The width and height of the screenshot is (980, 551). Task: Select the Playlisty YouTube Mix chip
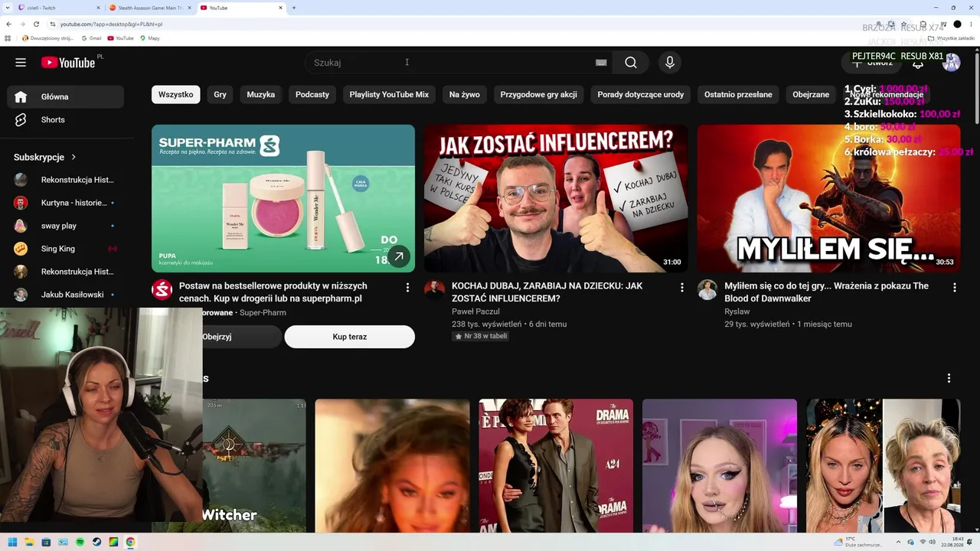pyautogui.click(x=389, y=94)
